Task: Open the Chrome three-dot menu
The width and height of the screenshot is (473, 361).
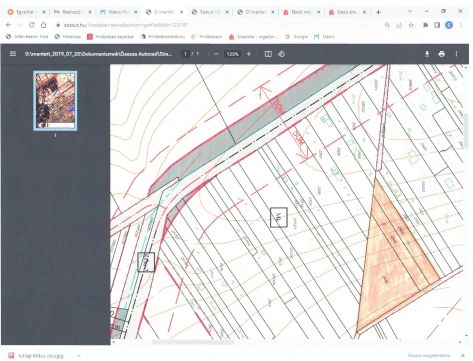Action: point(461,25)
